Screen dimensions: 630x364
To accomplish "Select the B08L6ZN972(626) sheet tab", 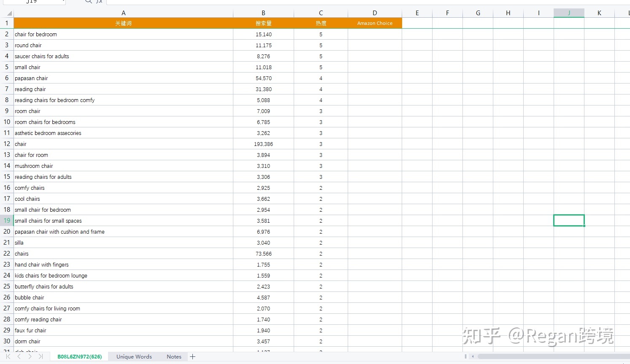I will tap(79, 357).
